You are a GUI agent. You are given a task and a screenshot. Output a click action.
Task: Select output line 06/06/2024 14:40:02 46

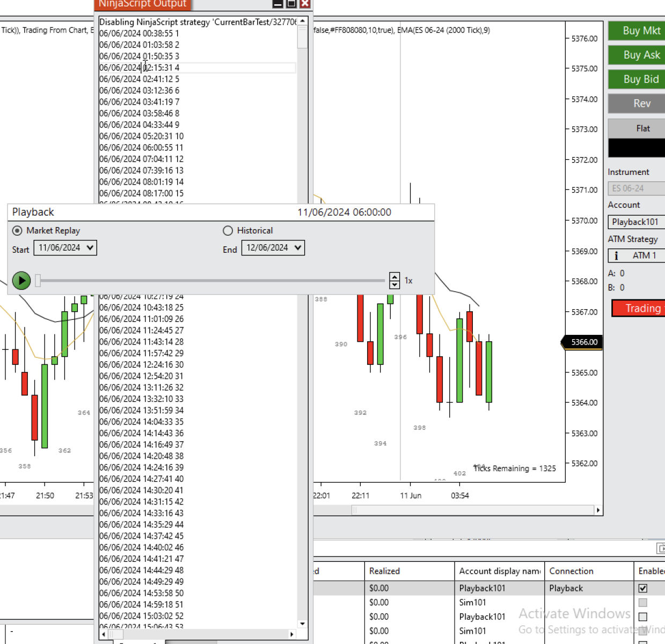click(141, 547)
